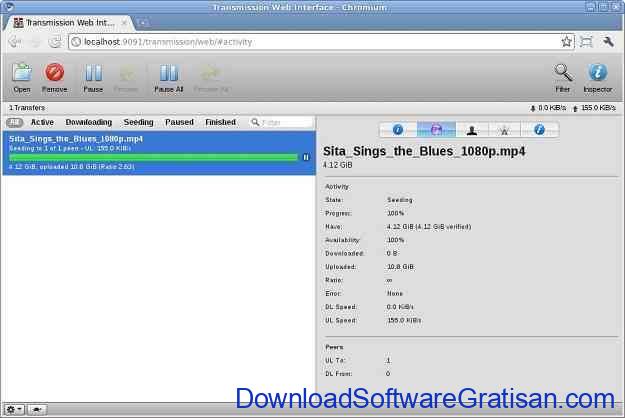The height and width of the screenshot is (418, 625).
Task: Open the last blue info tab in inspector
Action: pos(539,130)
